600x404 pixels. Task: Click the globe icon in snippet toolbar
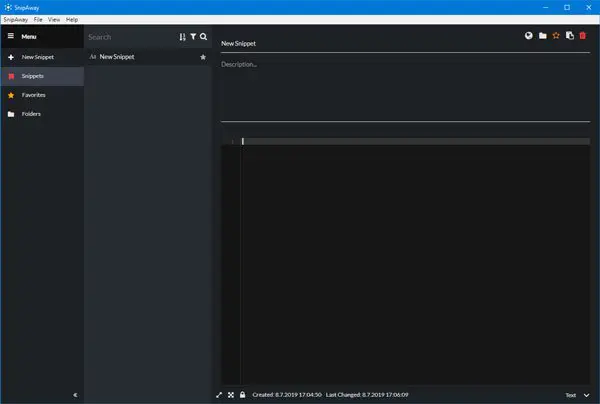pyautogui.click(x=528, y=36)
